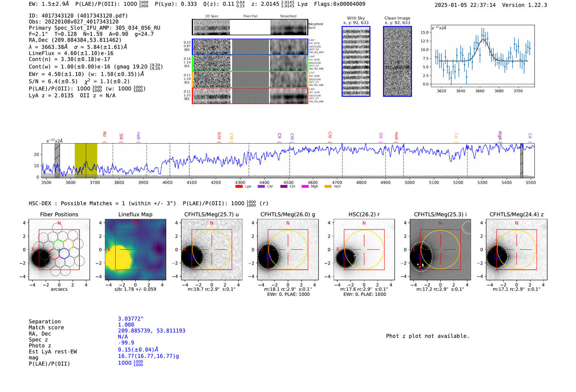Click the Phot z plot not available message
The height and width of the screenshot is (392, 576).
pos(427,336)
